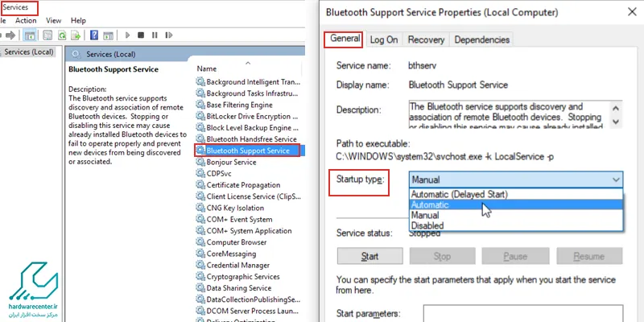Viewport: 644px width, 322px height.
Task: Switch to the General tab
Action: click(x=345, y=39)
